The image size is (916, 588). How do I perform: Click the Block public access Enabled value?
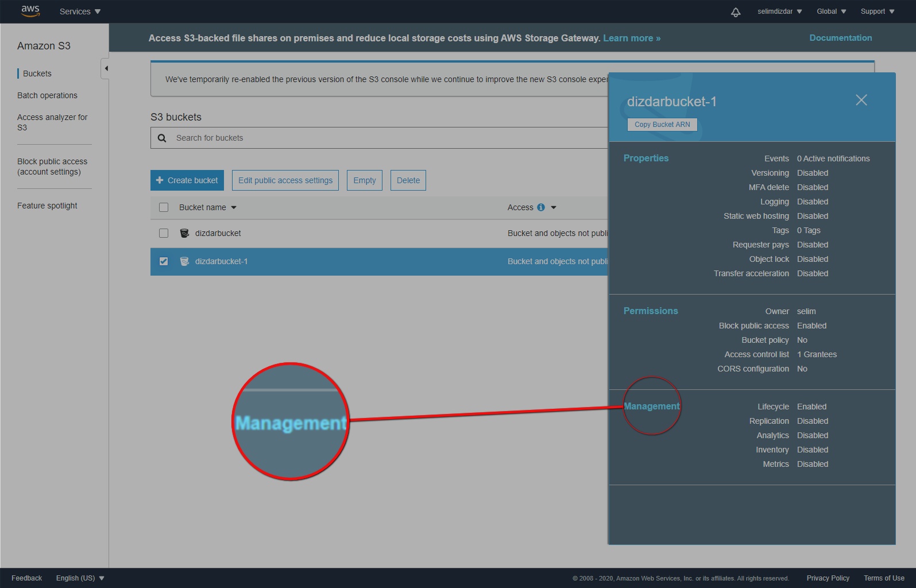(x=811, y=326)
